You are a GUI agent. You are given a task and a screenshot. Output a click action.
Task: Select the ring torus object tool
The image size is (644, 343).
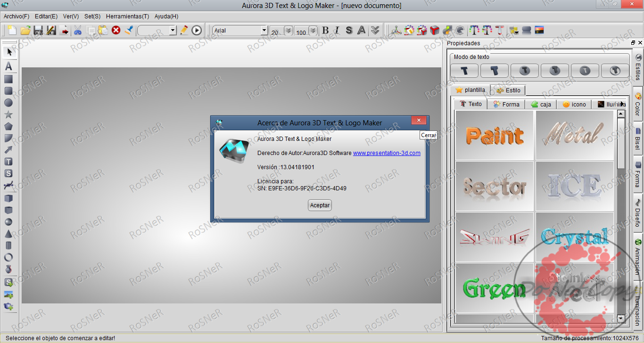point(8,257)
